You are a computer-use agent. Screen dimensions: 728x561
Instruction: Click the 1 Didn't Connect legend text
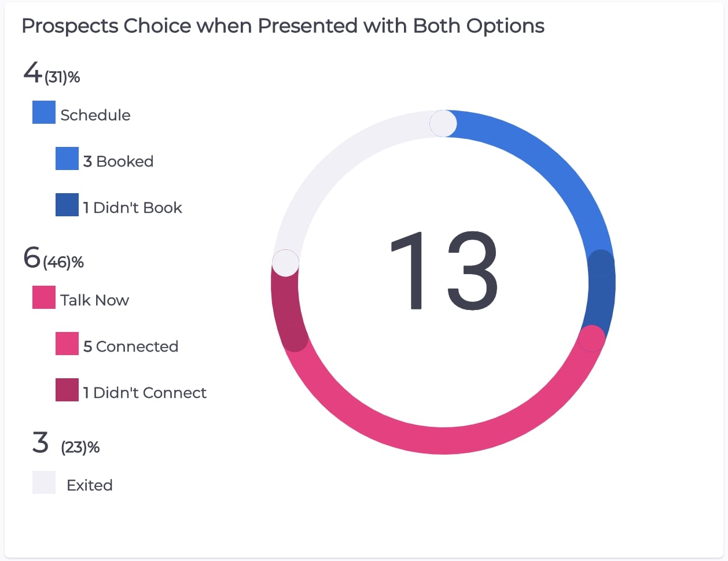pos(145,393)
